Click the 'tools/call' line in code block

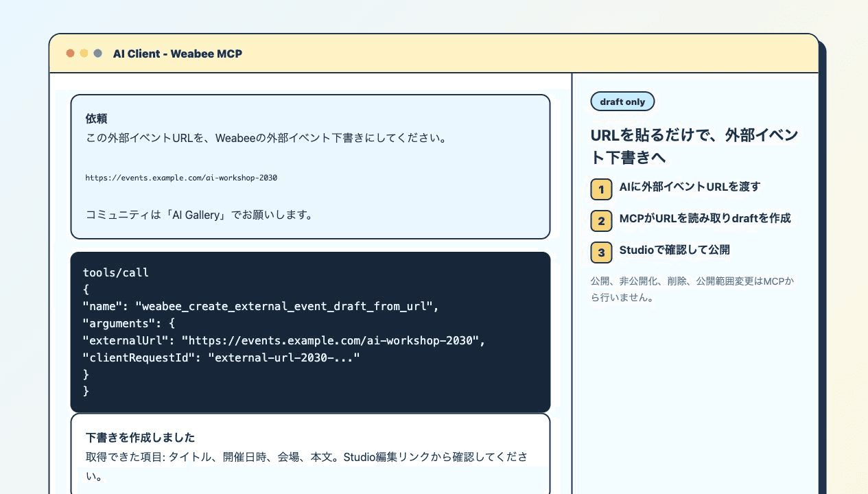pos(116,272)
